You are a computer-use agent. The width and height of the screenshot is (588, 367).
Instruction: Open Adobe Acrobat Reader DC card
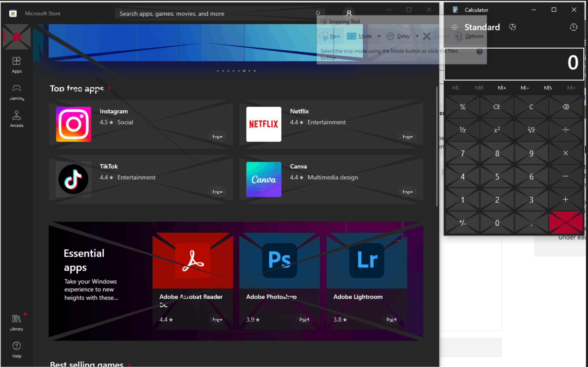tap(193, 281)
